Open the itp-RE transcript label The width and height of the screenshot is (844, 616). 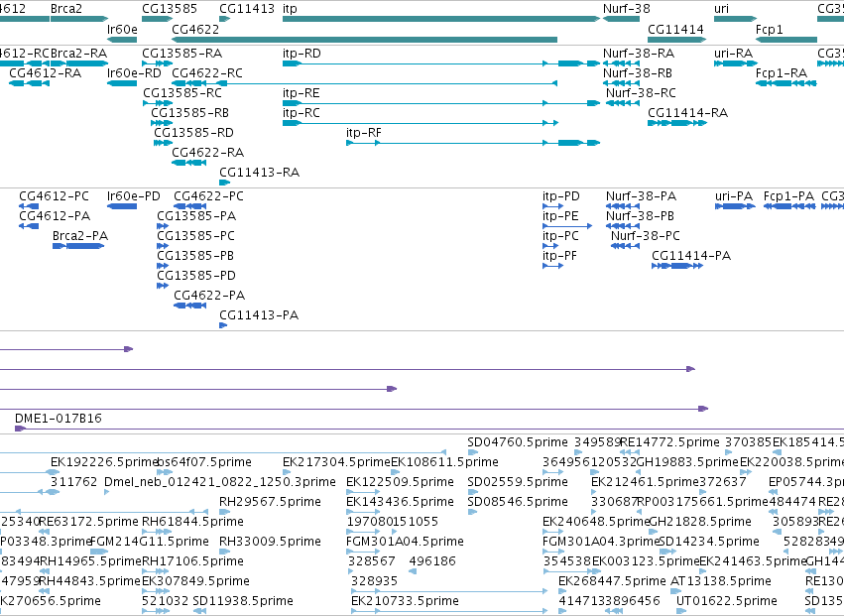point(301,93)
